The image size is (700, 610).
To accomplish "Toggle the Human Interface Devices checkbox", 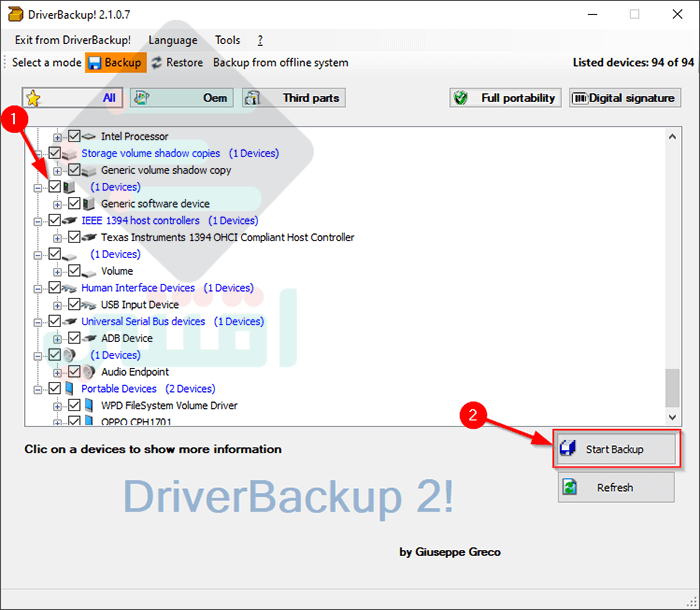I will pyautogui.click(x=54, y=288).
